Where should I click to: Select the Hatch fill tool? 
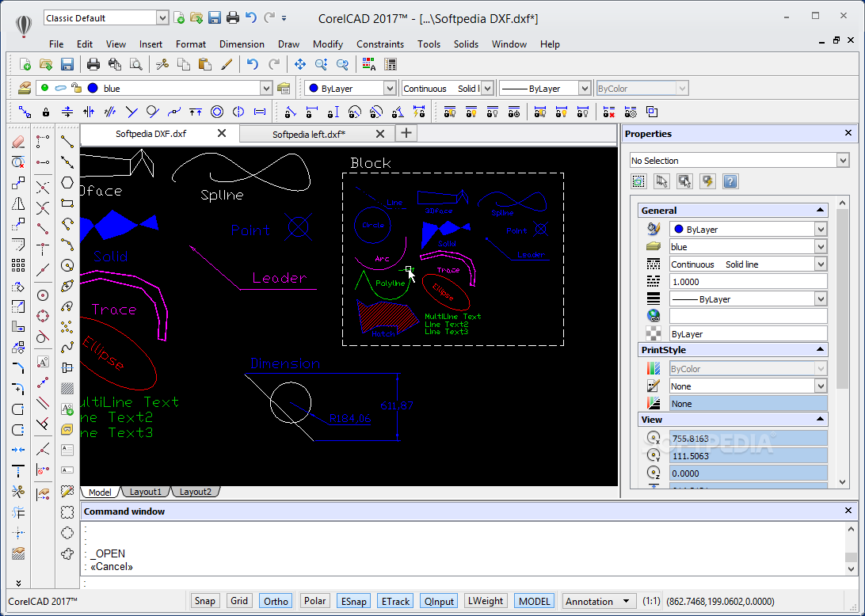tap(67, 388)
